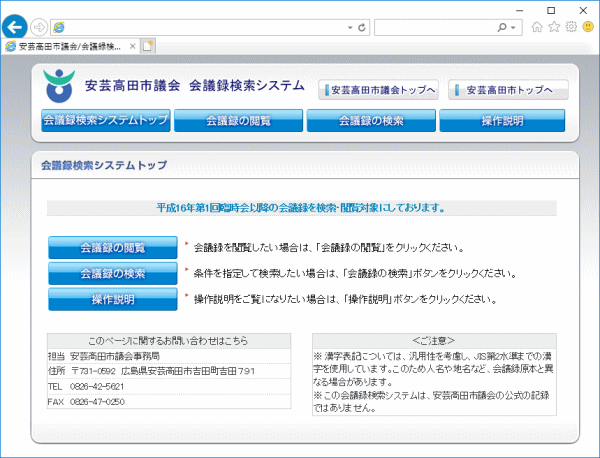Click the 住所 〒731-0592 address row
The height and width of the screenshot is (458, 600).
pos(169,371)
